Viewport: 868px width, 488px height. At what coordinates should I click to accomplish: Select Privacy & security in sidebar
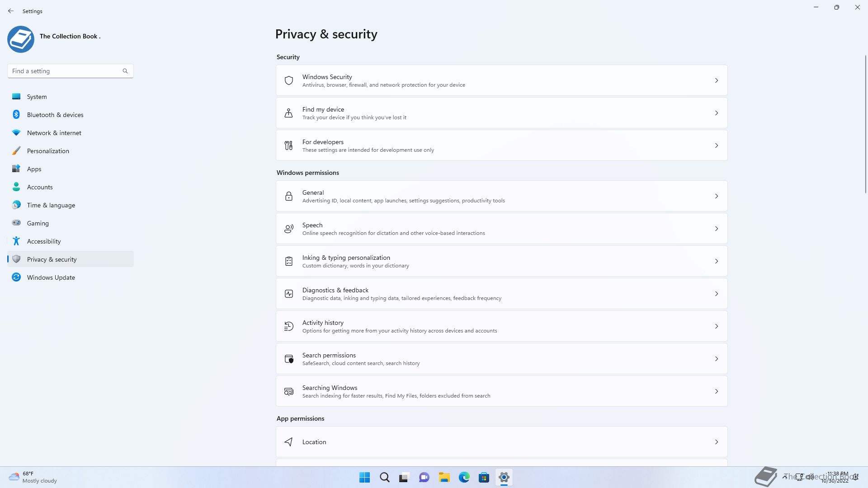(71, 259)
